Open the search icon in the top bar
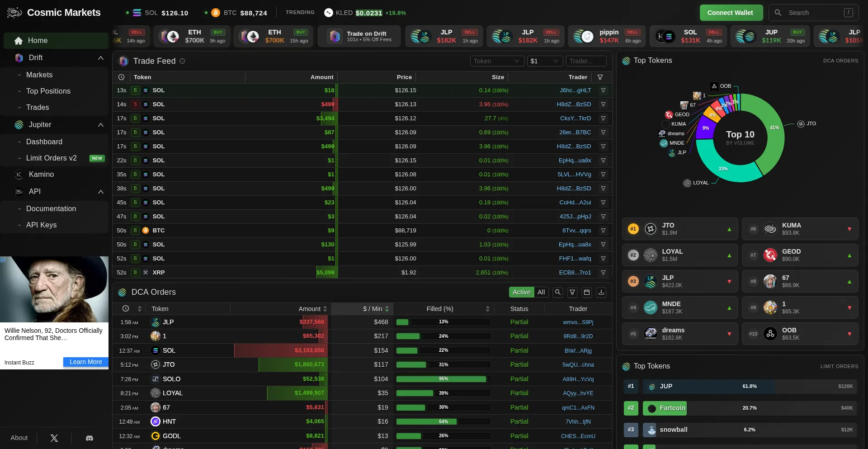Viewport: 868px width, 449px height. point(778,13)
